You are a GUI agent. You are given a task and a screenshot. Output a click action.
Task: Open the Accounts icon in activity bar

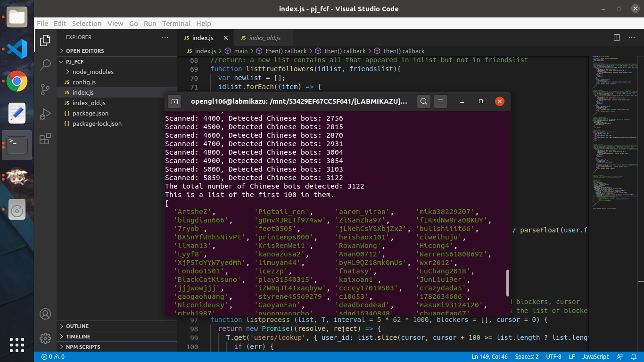45,314
